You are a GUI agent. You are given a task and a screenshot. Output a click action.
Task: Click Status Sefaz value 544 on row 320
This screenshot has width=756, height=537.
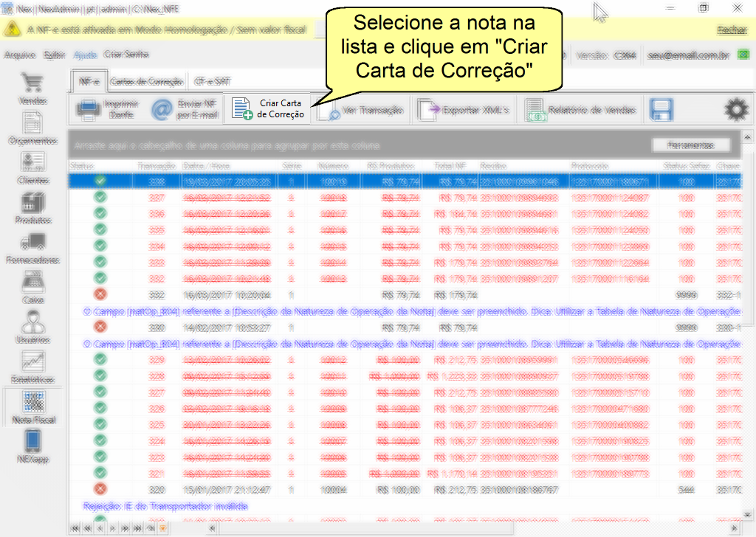[x=686, y=490]
